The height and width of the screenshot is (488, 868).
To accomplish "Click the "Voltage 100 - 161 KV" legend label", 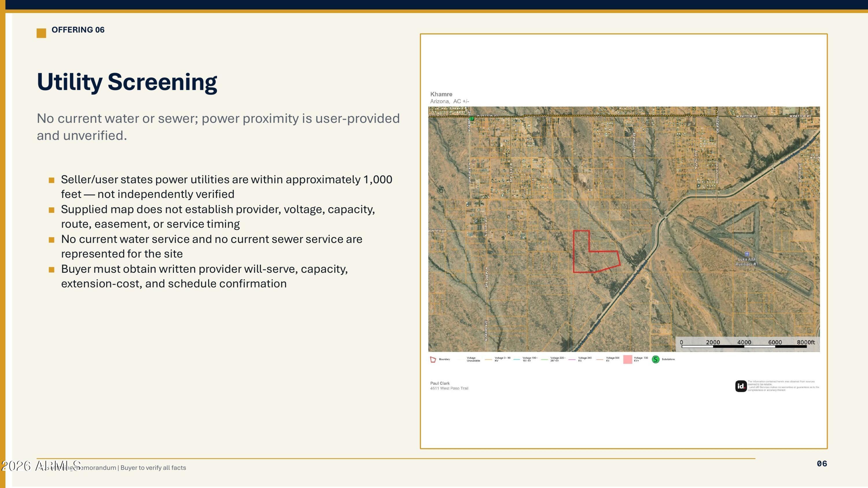I will pos(530,359).
